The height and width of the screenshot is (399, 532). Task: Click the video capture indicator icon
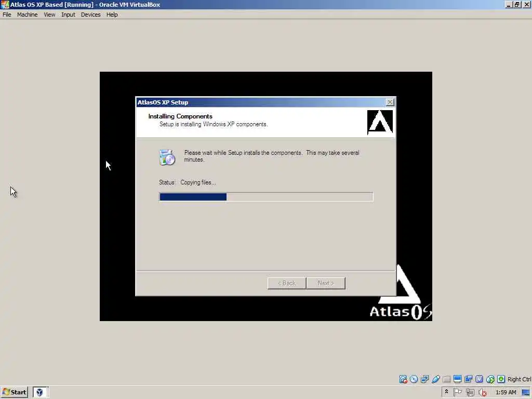click(x=468, y=379)
